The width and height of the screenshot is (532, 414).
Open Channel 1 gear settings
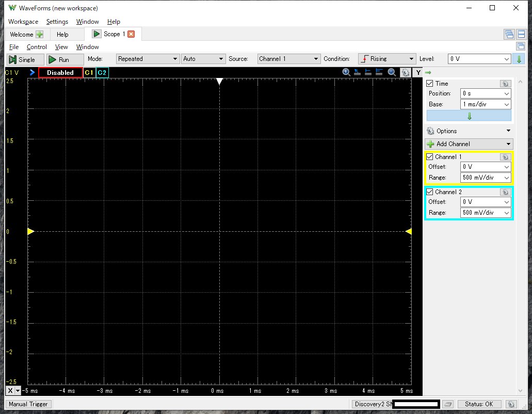(x=505, y=157)
